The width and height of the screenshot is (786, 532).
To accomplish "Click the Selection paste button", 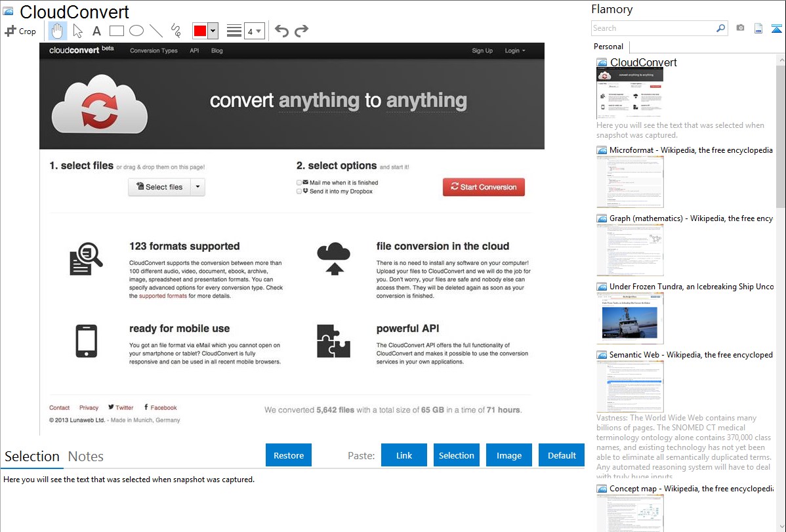I will pos(457,455).
